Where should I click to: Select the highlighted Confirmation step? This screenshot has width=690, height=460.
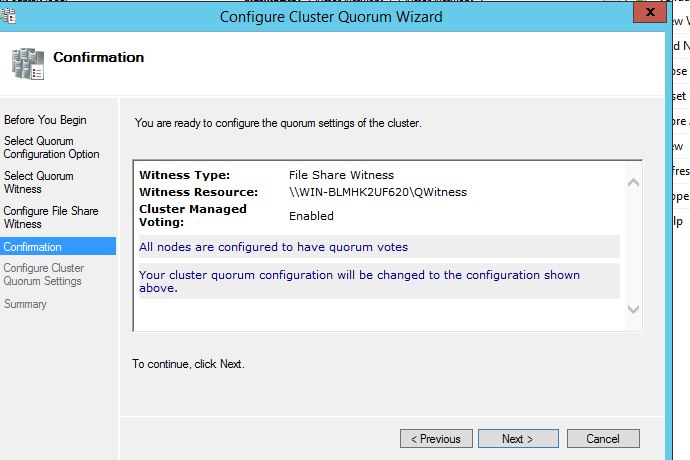click(33, 247)
